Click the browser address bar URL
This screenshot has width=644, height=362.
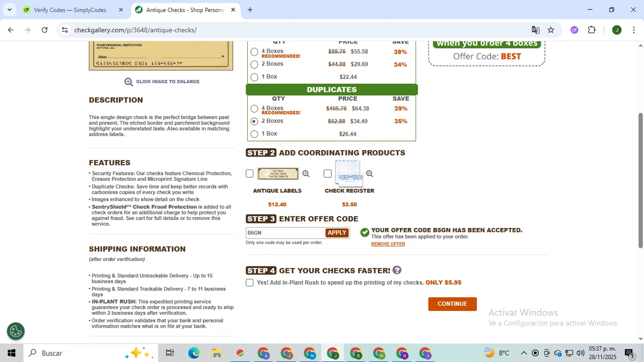[135, 30]
